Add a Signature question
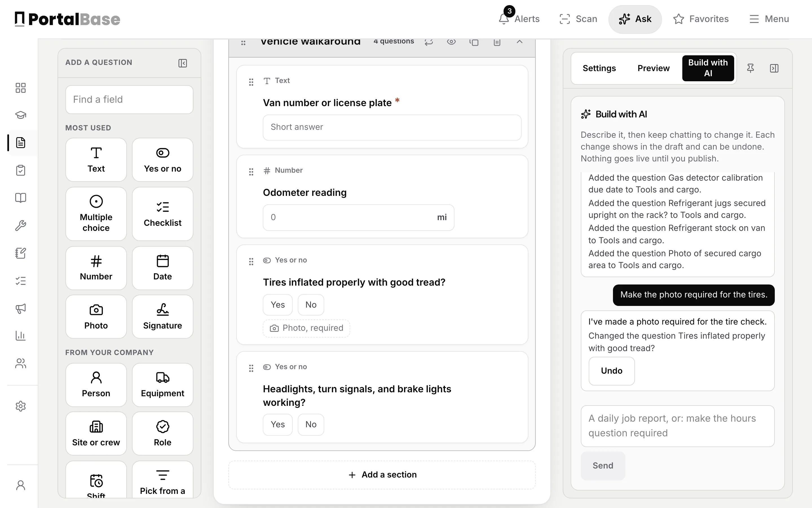Viewport: 812px width, 508px height. pos(162,316)
